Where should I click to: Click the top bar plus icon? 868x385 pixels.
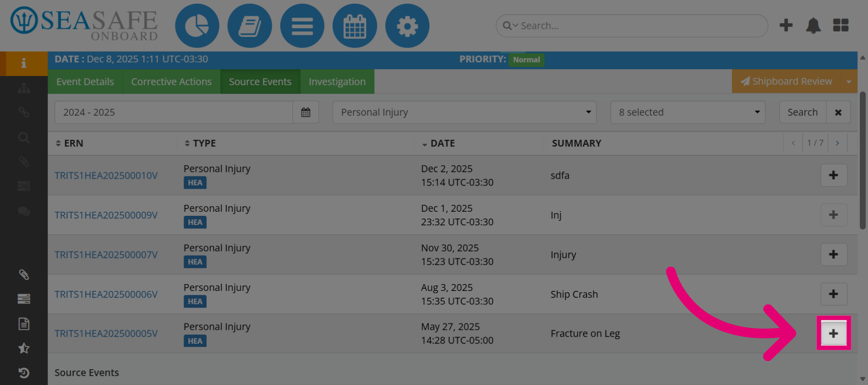point(786,25)
